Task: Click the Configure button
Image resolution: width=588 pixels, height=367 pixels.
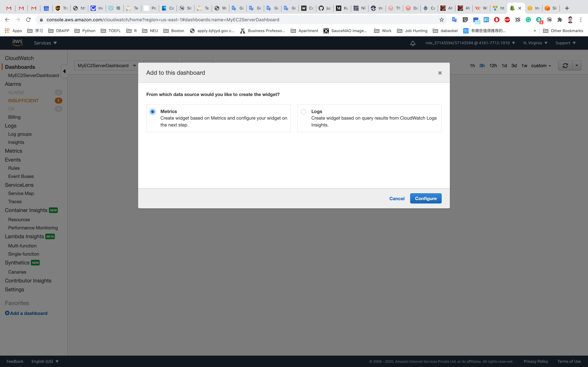Action: (x=426, y=199)
